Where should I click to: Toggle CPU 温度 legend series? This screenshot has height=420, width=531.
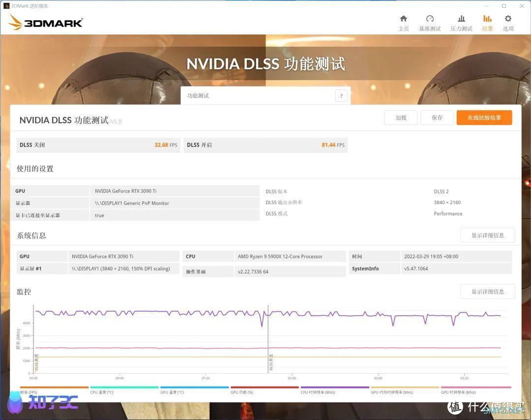[124, 390]
